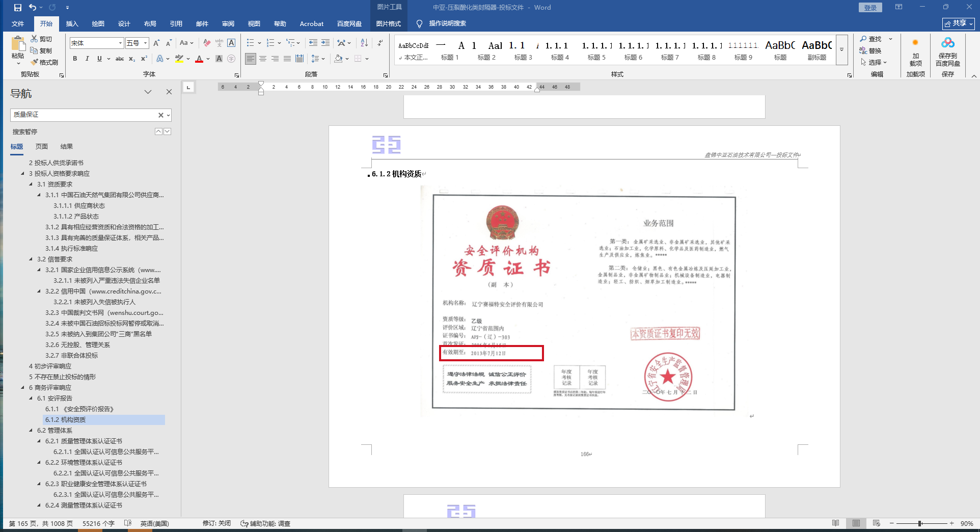Switch navigation pane to 页面 tab
This screenshot has width=980, height=532.
42,147
